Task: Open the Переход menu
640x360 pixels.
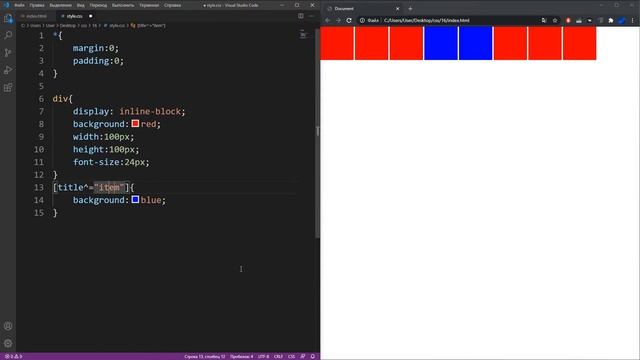Action: click(98, 5)
